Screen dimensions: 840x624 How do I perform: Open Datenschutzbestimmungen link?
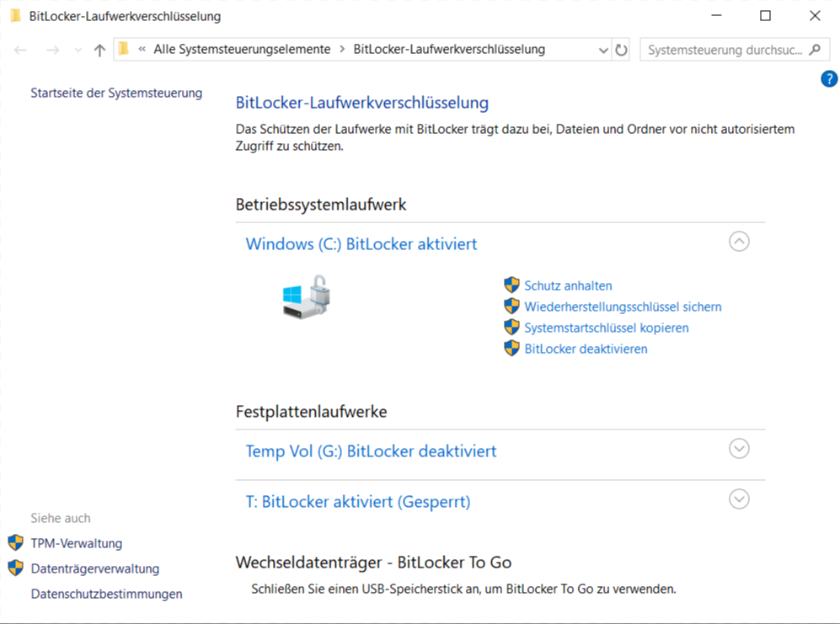(107, 594)
